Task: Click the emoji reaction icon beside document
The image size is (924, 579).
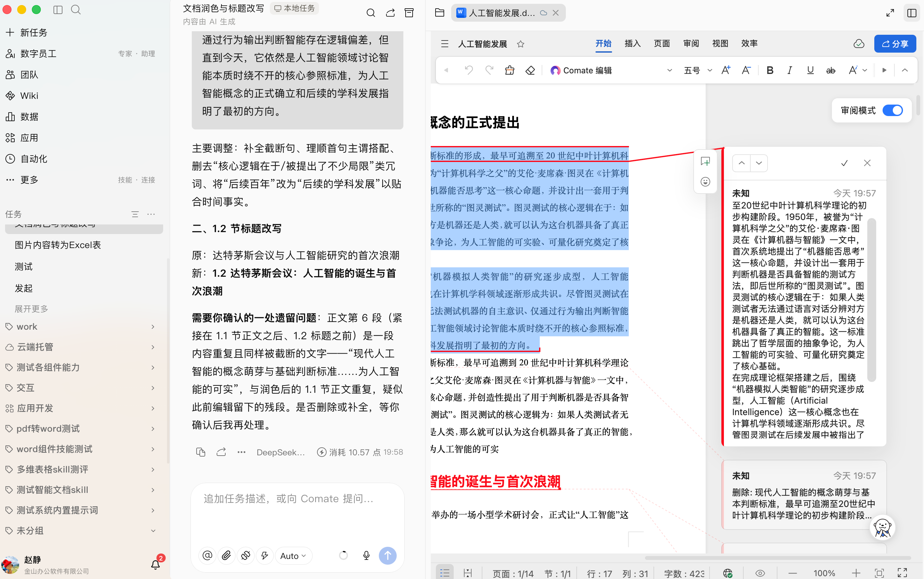Action: (705, 181)
